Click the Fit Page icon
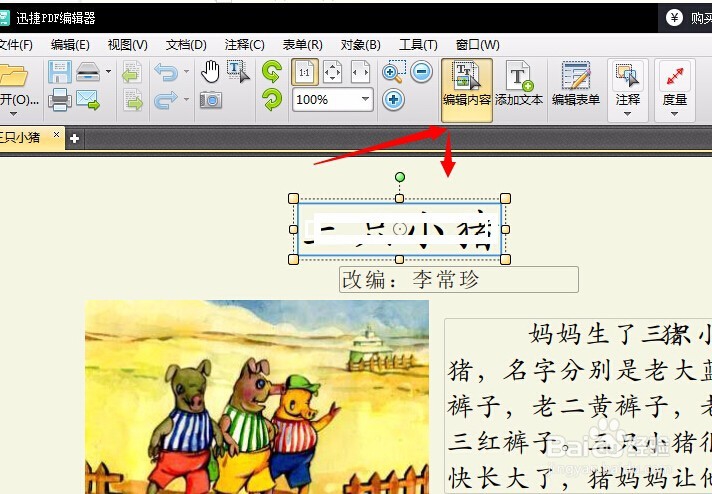The width and height of the screenshot is (712, 494). point(332,72)
